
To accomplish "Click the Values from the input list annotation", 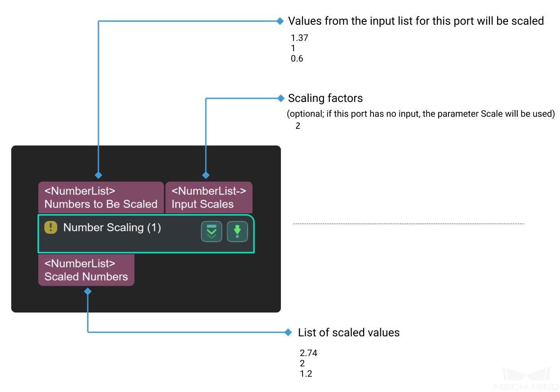I will coord(416,21).
